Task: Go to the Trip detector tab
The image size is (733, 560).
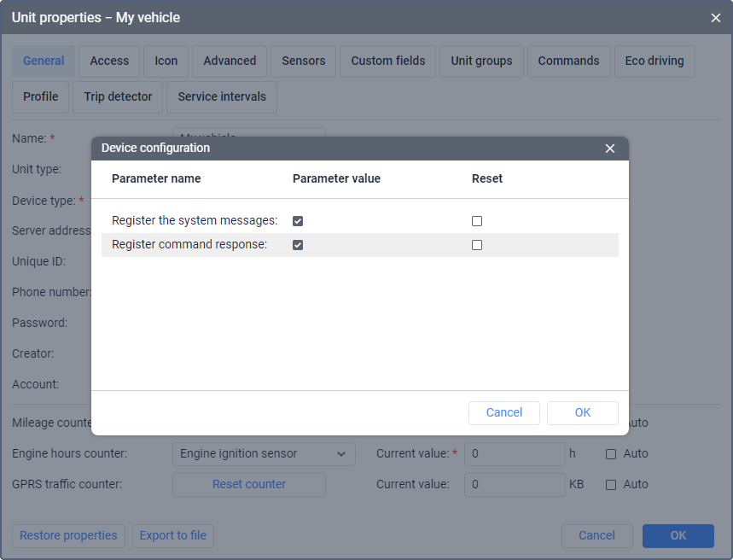Action: [119, 97]
